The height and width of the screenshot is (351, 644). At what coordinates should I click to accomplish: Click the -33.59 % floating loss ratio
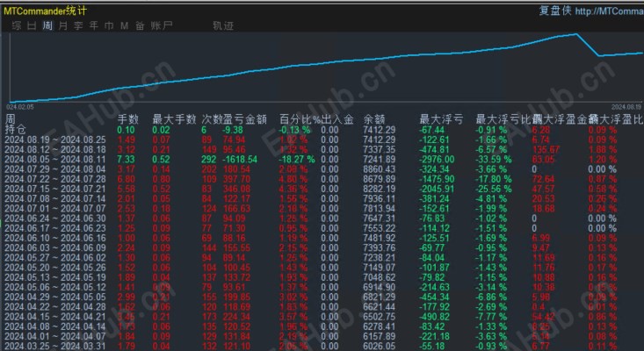[494, 160]
